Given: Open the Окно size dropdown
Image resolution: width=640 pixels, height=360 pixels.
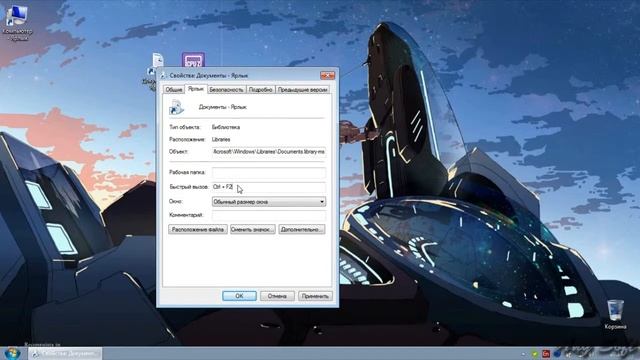Looking at the screenshot, I should coord(269,202).
